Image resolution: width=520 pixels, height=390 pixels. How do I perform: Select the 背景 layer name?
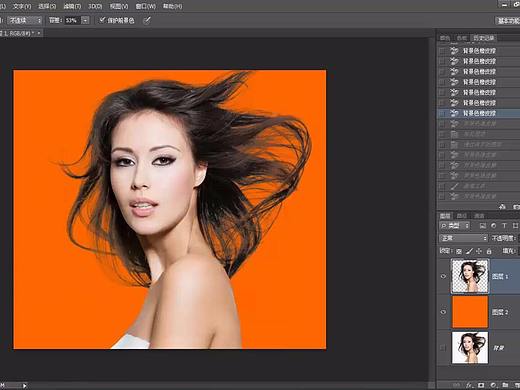pyautogui.click(x=499, y=348)
